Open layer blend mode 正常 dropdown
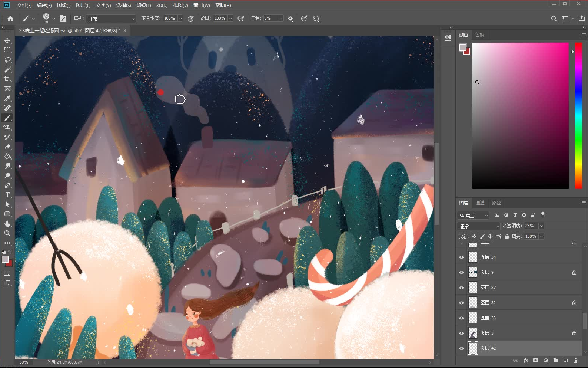 (x=479, y=226)
